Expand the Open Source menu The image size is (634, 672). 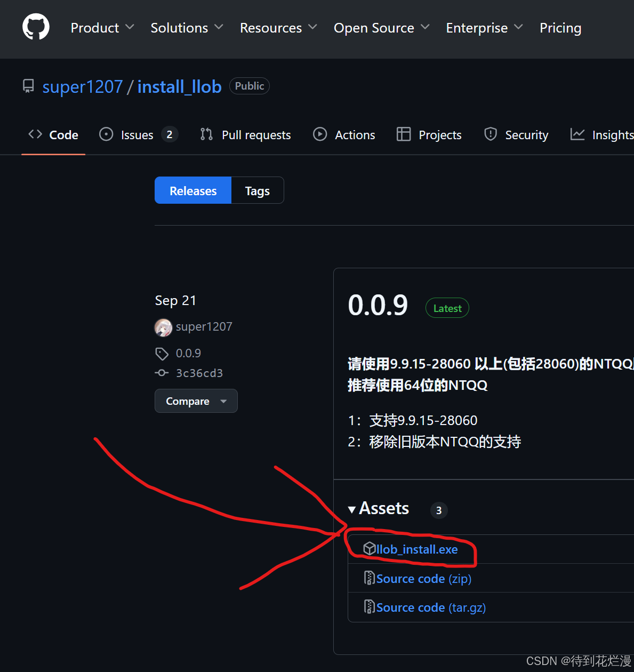pos(381,28)
